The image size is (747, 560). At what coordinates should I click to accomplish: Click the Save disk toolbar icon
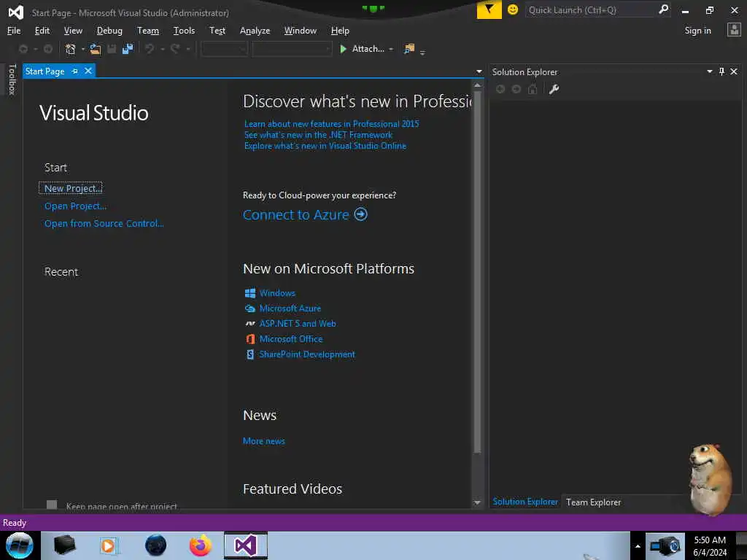[112, 49]
